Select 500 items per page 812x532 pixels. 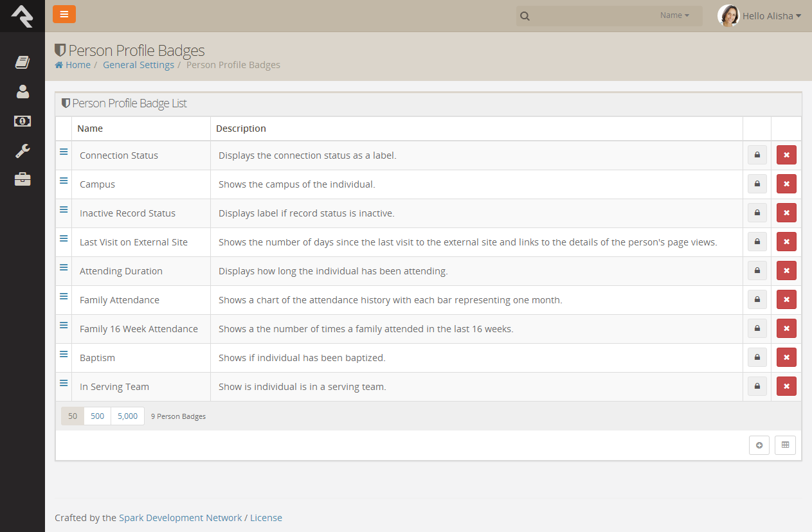(x=98, y=416)
